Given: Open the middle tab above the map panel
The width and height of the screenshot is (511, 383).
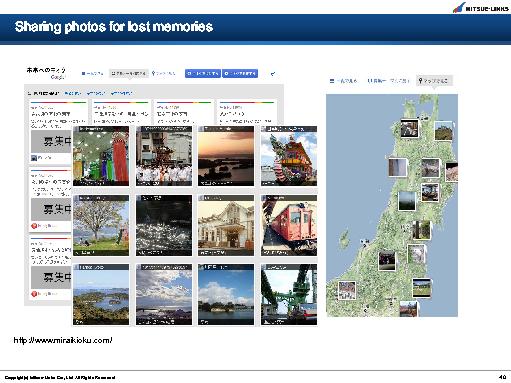Looking at the screenshot, I should (388, 81).
